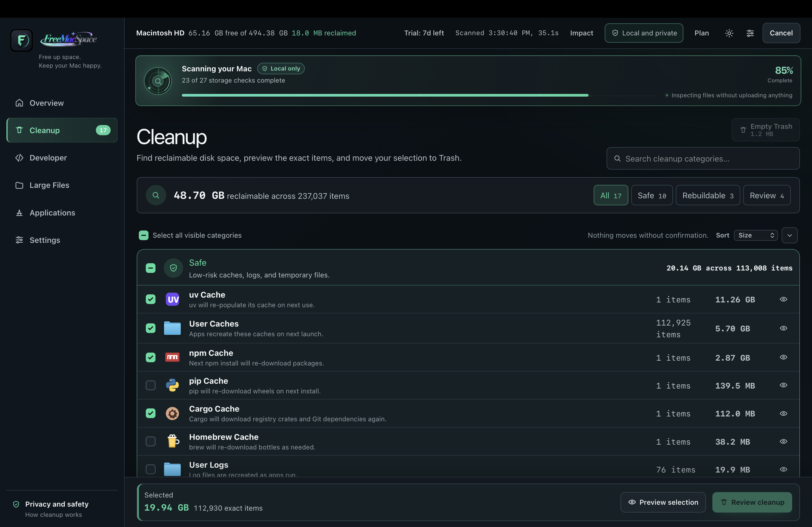This screenshot has width=812, height=527.
Task: Go to the Developer section
Action: (x=62, y=158)
